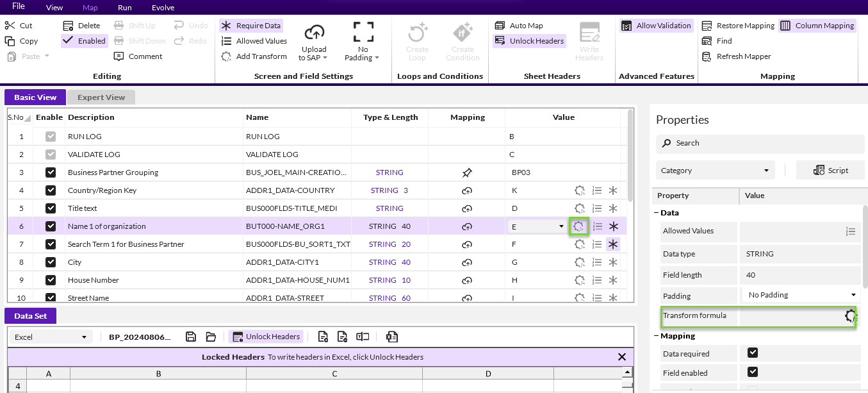Click the Open folder icon in Data Set toolbar

(211, 337)
